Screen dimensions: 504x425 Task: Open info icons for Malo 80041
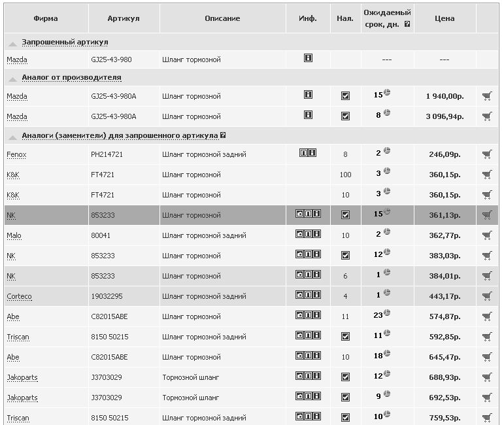coord(308,233)
